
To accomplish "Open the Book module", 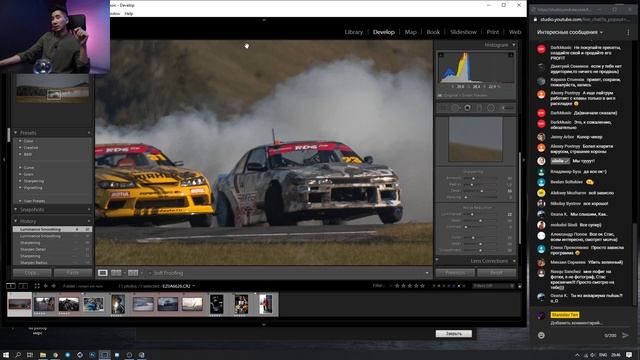I will point(433,32).
